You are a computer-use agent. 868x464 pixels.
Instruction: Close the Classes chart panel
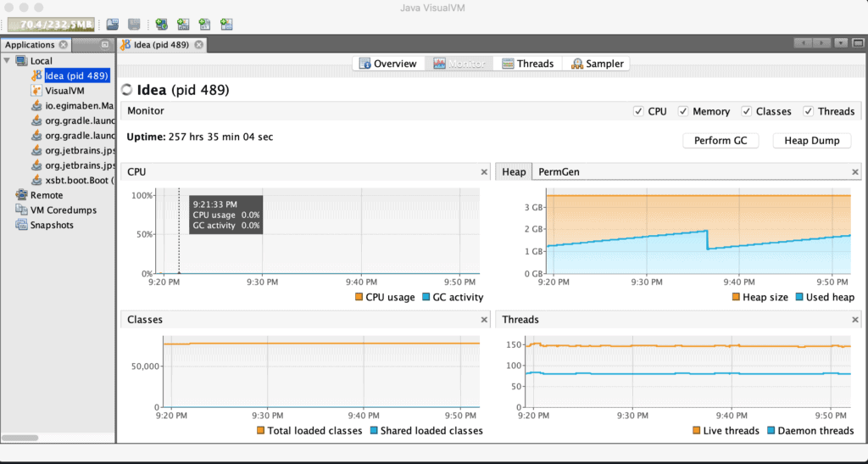pos(484,320)
